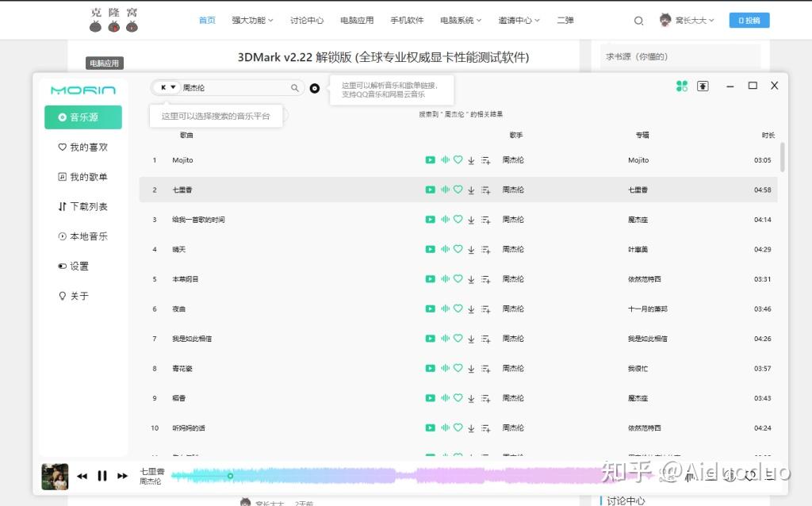Play the Mojito song video icon
Image resolution: width=812 pixels, height=506 pixels.
pos(431,160)
